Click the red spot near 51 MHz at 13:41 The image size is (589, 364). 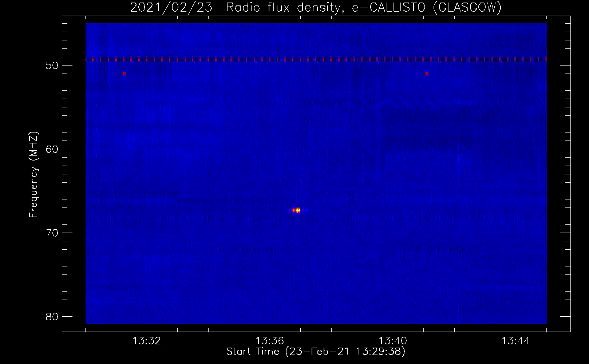(x=427, y=74)
